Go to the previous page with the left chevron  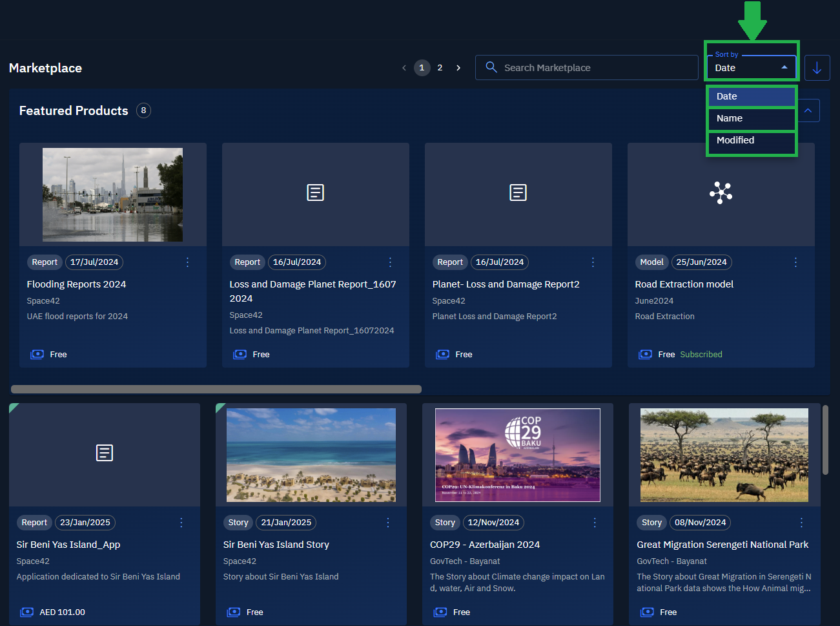click(x=404, y=68)
